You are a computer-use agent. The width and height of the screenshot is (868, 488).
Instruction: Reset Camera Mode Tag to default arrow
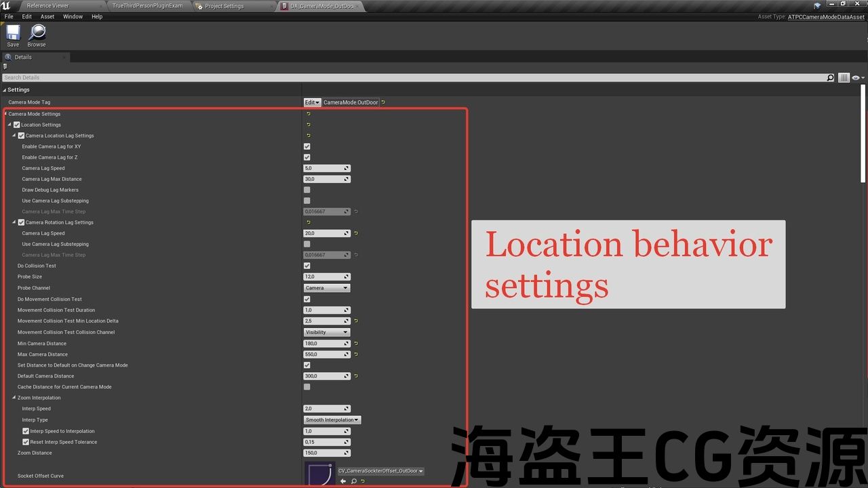coord(383,102)
